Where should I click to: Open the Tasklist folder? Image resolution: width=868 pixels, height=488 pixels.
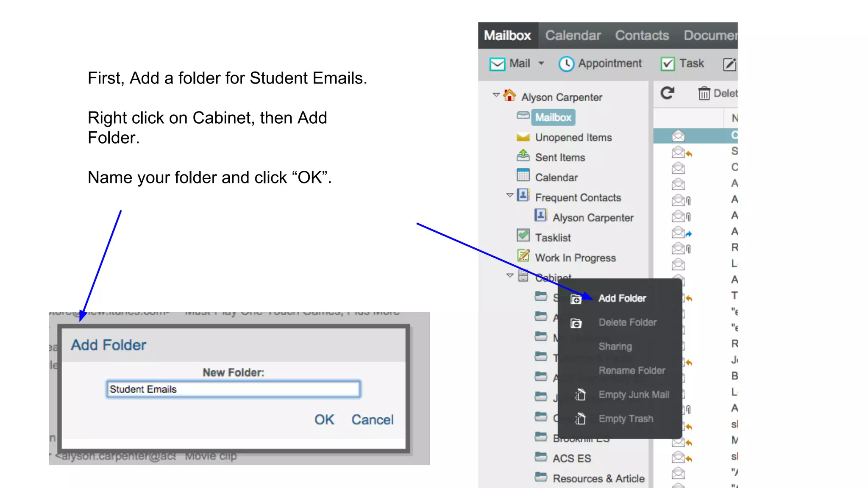(x=553, y=238)
